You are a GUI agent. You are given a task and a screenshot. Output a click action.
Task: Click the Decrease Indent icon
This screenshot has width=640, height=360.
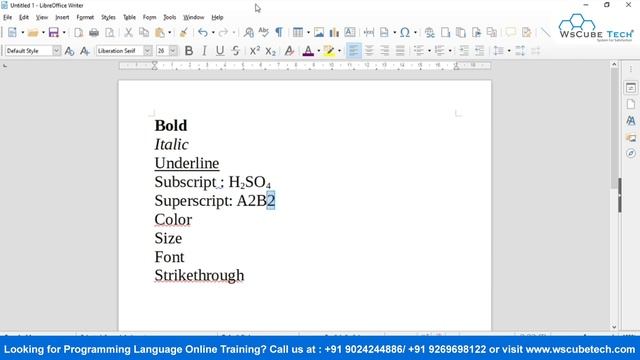click(x=480, y=51)
